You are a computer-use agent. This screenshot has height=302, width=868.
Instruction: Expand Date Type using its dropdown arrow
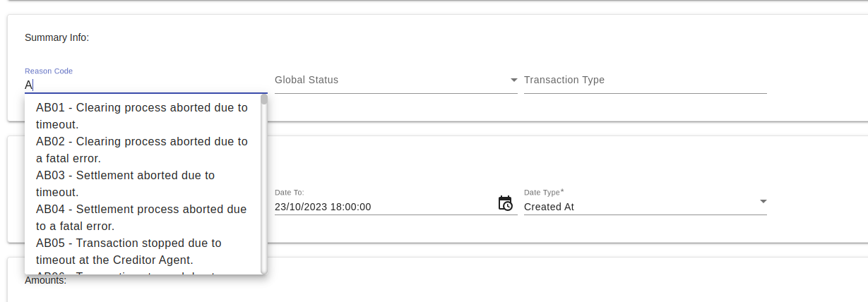coord(763,202)
